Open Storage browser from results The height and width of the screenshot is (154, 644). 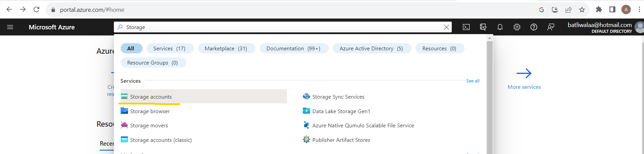point(150,111)
